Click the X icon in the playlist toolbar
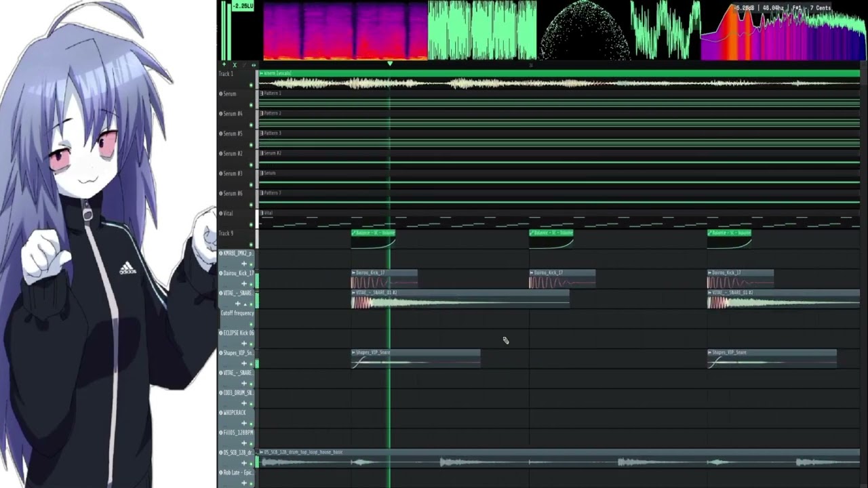This screenshot has height=488, width=868. [235, 65]
